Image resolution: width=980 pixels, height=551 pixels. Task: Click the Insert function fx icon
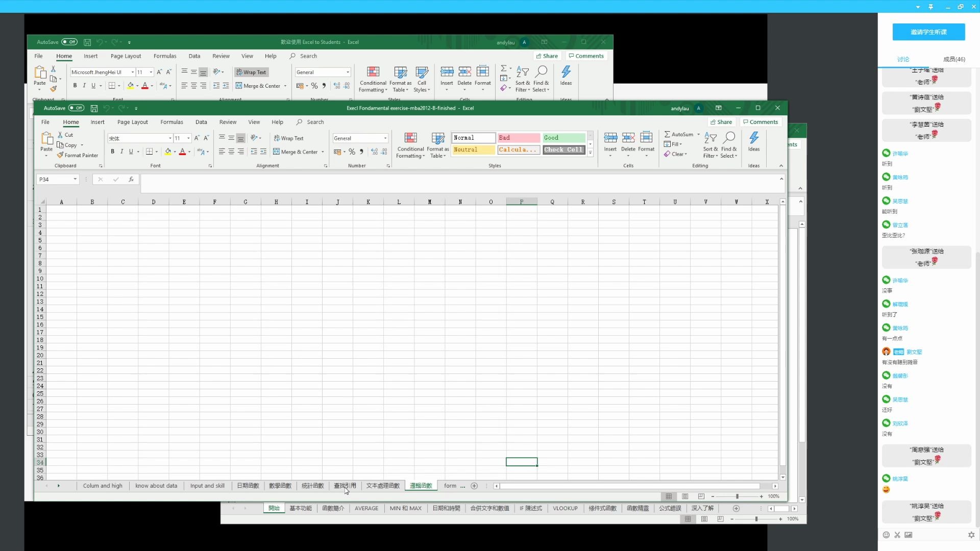[x=131, y=179]
